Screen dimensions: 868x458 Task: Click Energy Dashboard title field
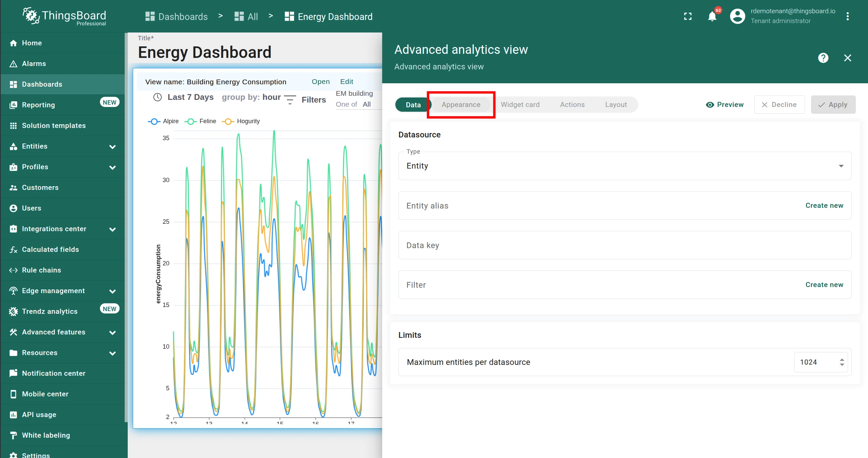coord(205,52)
